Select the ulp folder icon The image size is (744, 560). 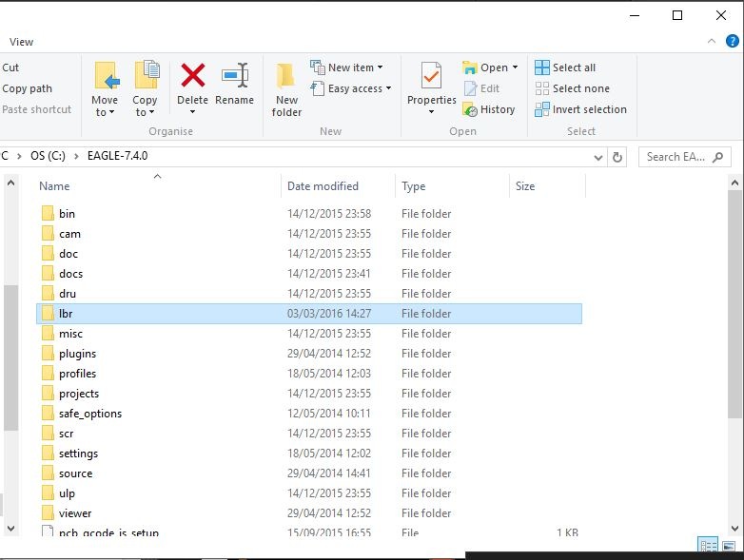tap(48, 493)
